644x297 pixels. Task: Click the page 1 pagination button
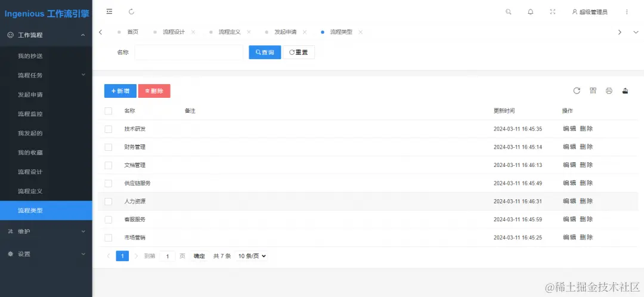[x=122, y=256]
